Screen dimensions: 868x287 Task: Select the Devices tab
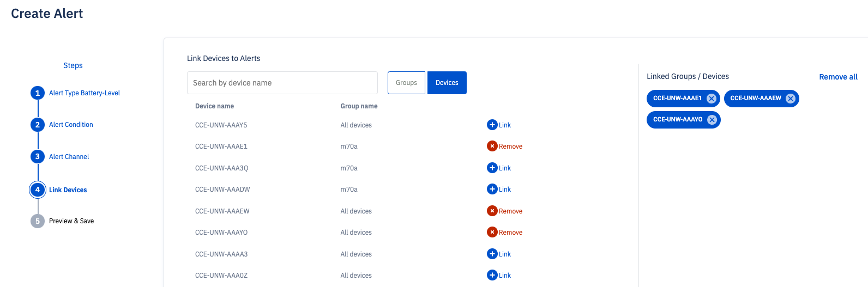click(447, 83)
